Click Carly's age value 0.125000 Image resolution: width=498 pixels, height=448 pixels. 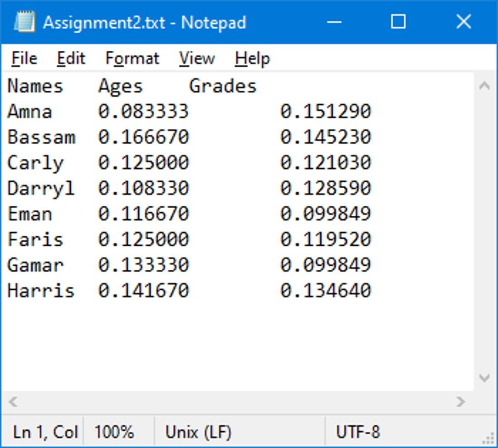point(144,163)
